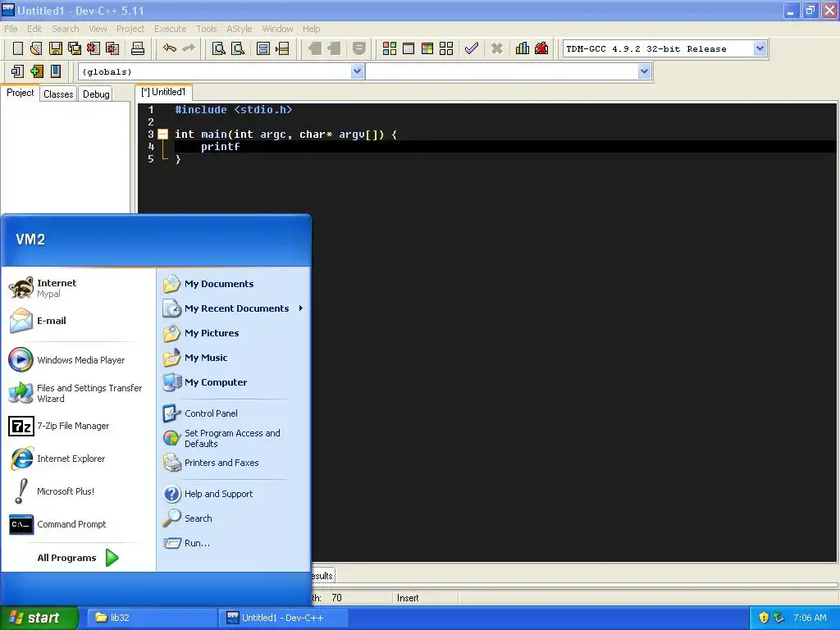Open Microsoft Plus! entry
Screen dimensions: 840x630
78,491
